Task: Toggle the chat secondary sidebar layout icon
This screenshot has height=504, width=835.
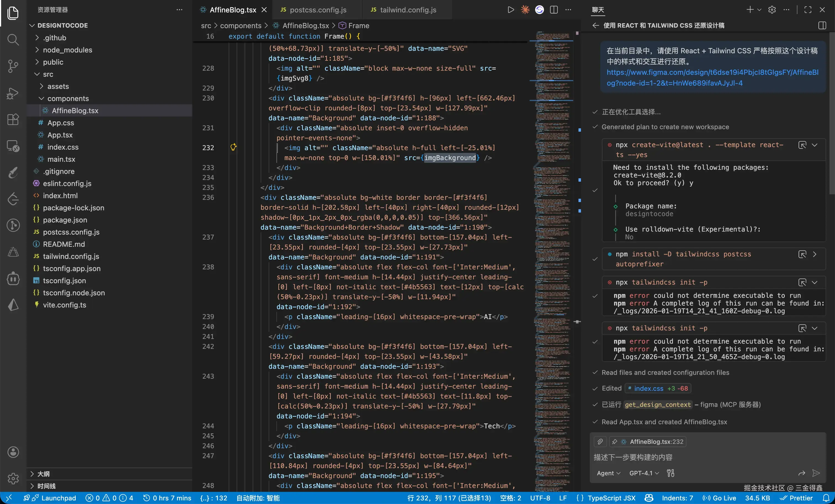Action: (x=822, y=25)
